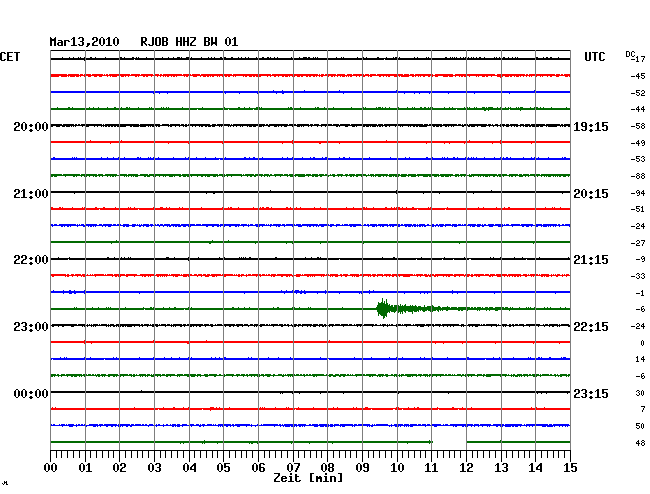Click the 00:00 CET time label
This screenshot has height=494, width=650.
click(31, 393)
